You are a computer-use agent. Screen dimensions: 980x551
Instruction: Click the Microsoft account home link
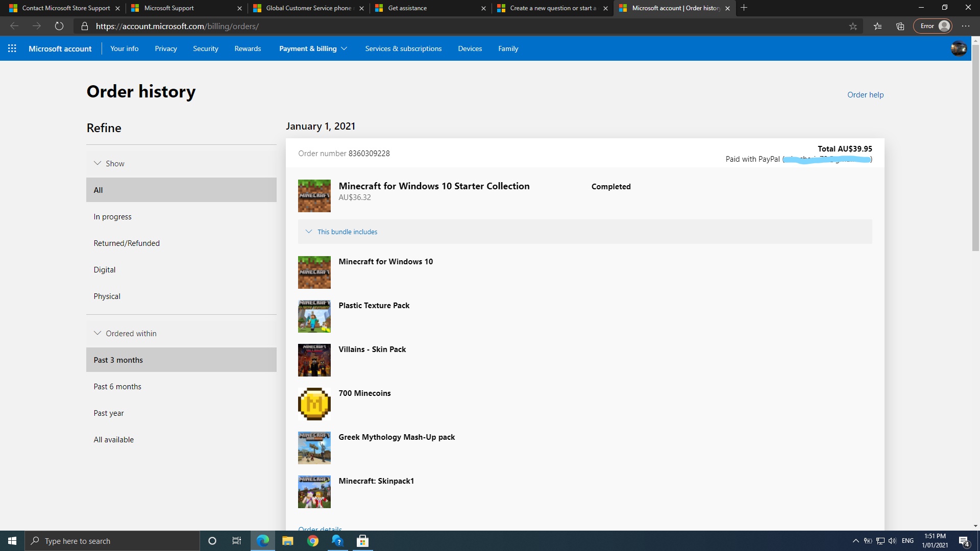click(60, 48)
